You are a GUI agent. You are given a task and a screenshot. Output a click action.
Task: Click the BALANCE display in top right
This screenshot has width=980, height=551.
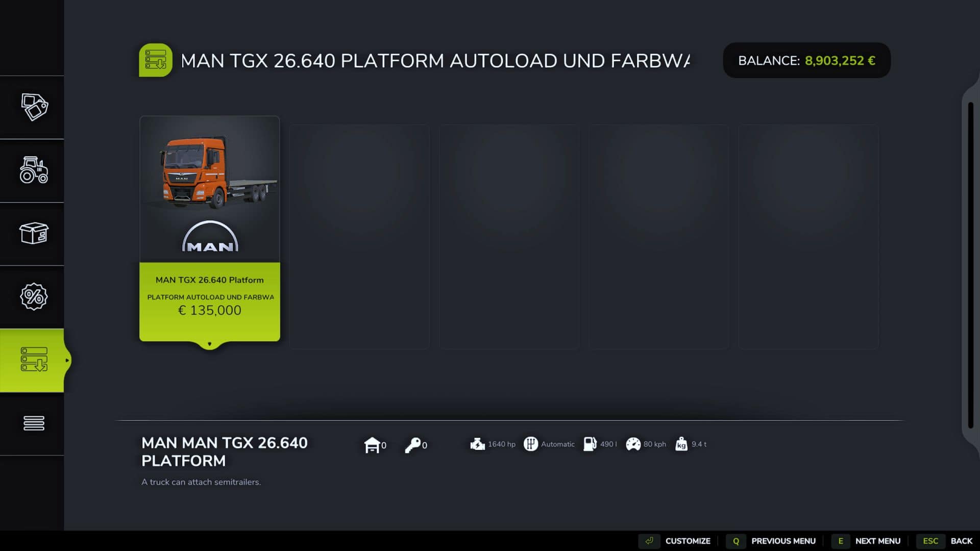(x=806, y=60)
